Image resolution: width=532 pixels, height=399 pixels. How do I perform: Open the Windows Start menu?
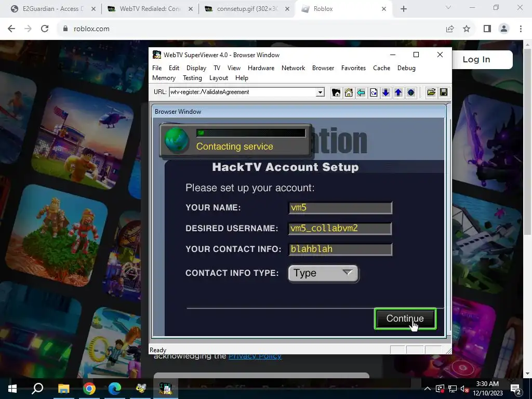[12, 389]
